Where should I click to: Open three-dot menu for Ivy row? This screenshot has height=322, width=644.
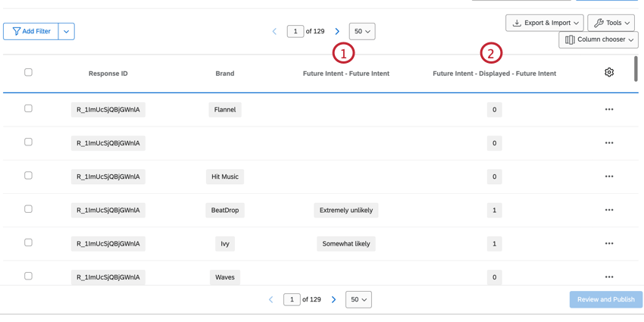click(x=609, y=243)
